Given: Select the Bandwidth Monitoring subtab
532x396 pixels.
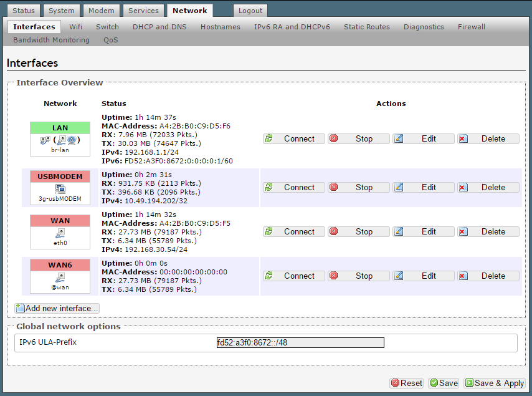Looking at the screenshot, I should coord(51,40).
